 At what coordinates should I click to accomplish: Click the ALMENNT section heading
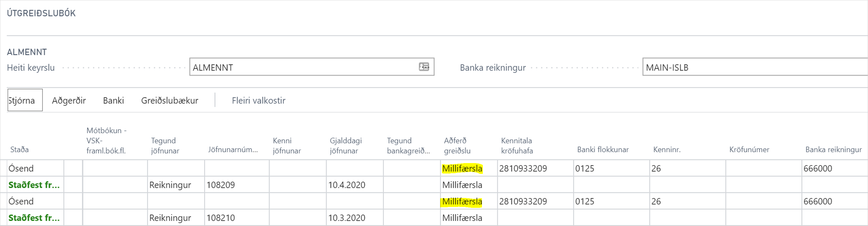click(x=27, y=52)
